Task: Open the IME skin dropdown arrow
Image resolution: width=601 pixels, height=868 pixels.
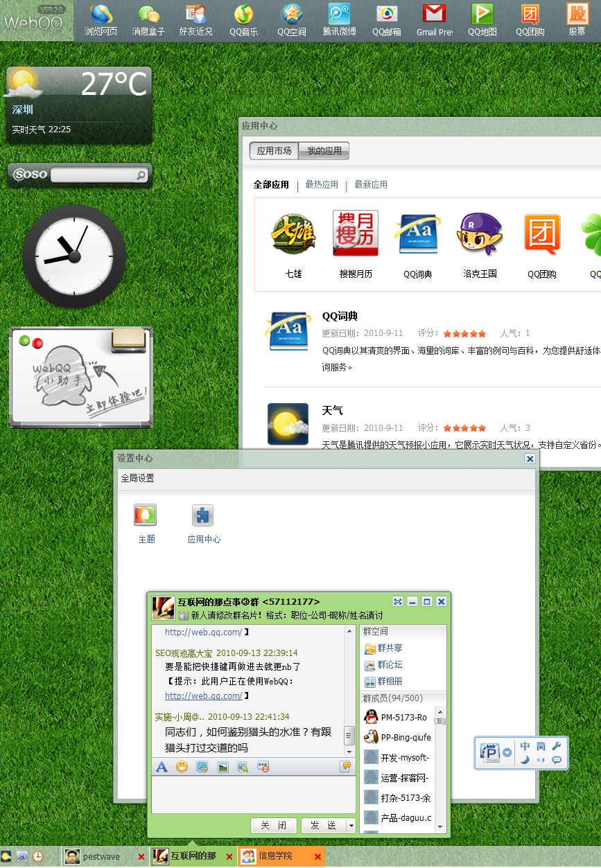Action: point(507,752)
